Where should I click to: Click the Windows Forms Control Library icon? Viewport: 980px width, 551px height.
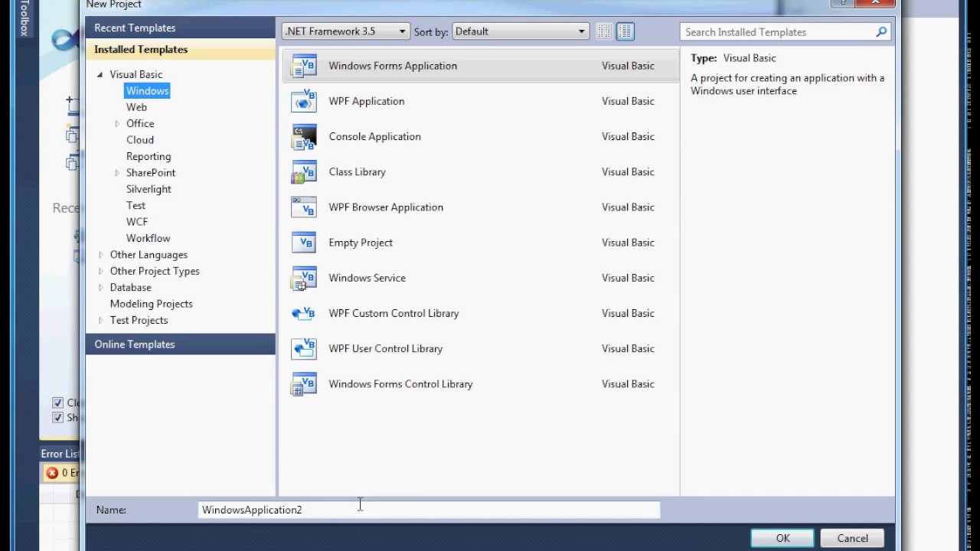click(304, 383)
